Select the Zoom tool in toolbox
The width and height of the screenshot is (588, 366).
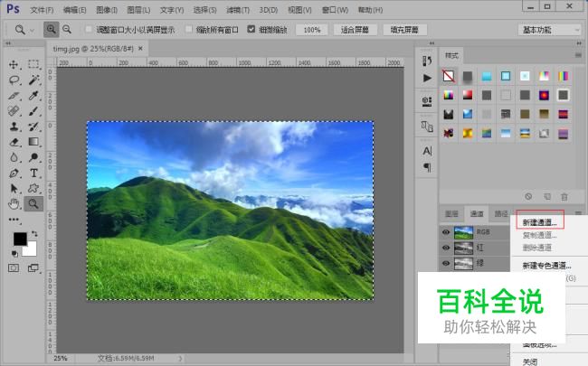[33, 204]
